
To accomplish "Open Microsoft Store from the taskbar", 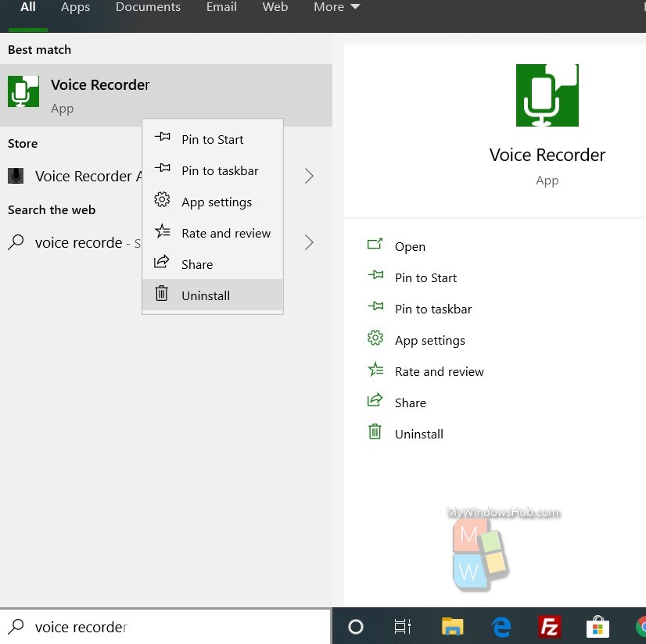I will click(598, 627).
